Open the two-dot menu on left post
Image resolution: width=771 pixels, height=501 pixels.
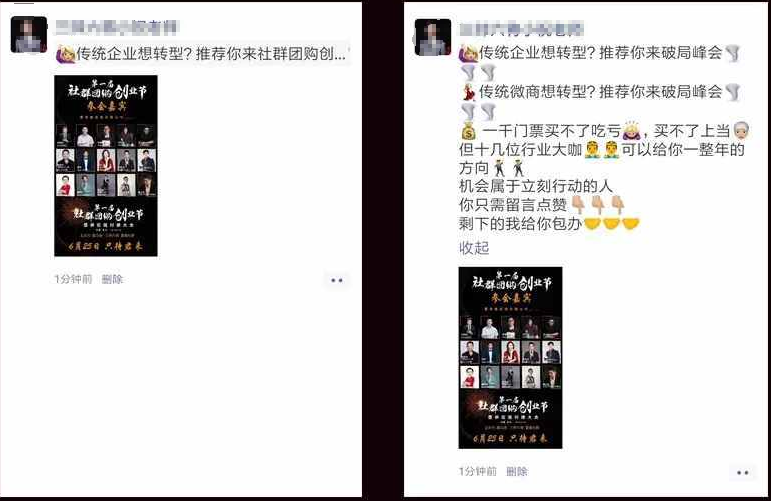[x=337, y=280]
